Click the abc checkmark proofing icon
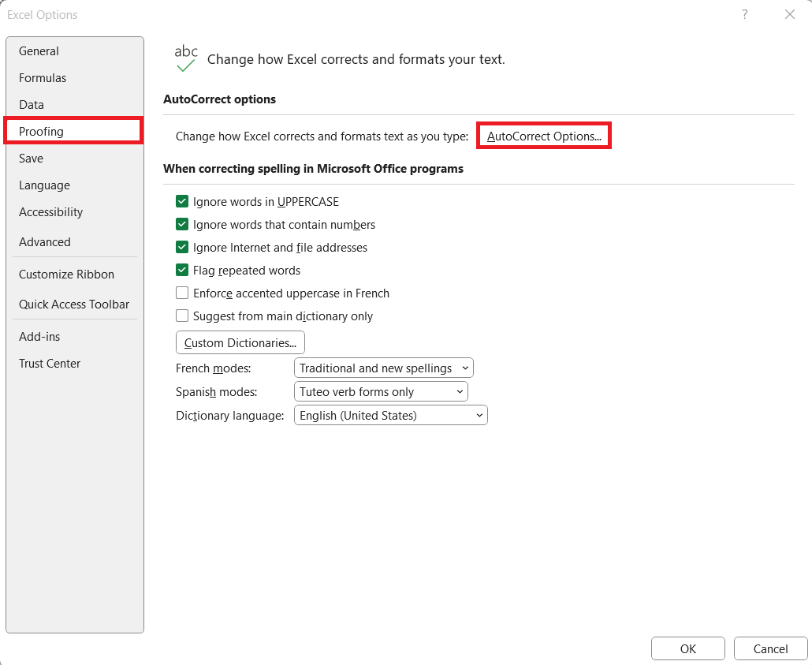This screenshot has width=812, height=665. pos(186,58)
